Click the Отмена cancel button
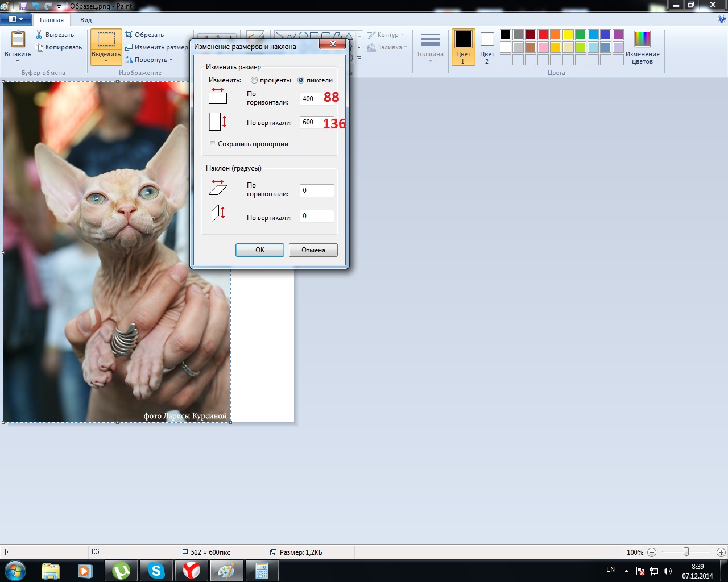This screenshot has height=582, width=728. (313, 250)
